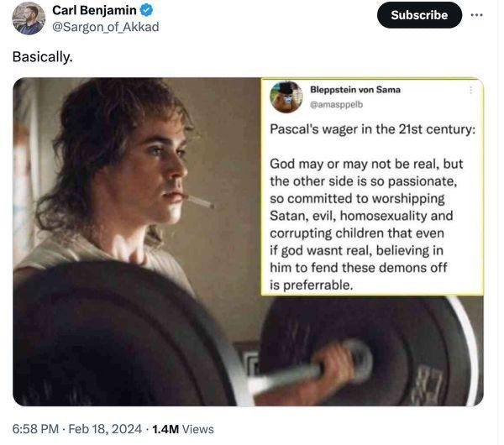Open the Carl Benjamin display name link
Viewport: 504px width, 445px height.
94,10
